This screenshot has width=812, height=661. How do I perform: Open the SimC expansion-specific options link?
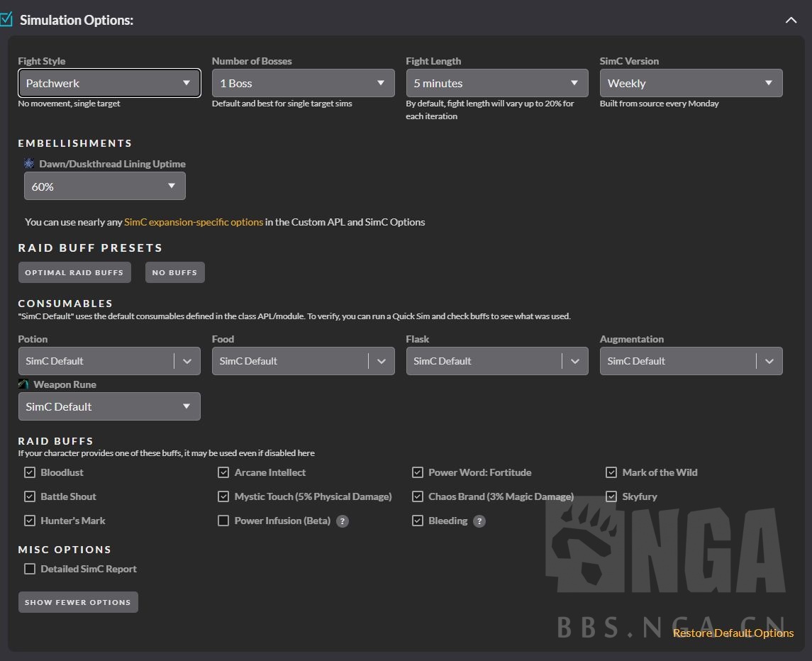(194, 222)
